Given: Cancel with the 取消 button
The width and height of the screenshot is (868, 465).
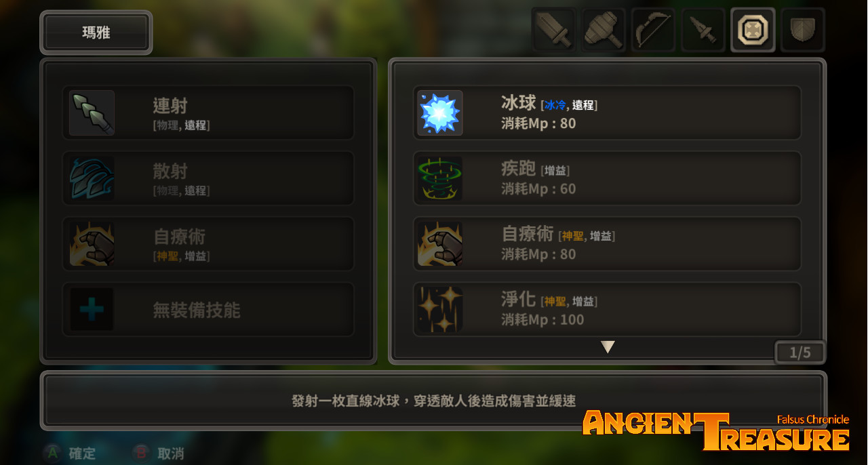Looking at the screenshot, I should point(159,453).
